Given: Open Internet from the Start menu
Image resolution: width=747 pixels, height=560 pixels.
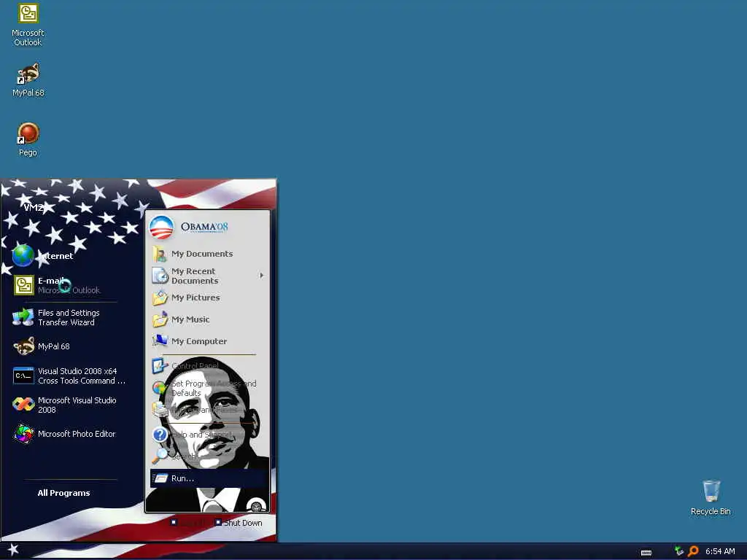Looking at the screenshot, I should coord(43,256).
